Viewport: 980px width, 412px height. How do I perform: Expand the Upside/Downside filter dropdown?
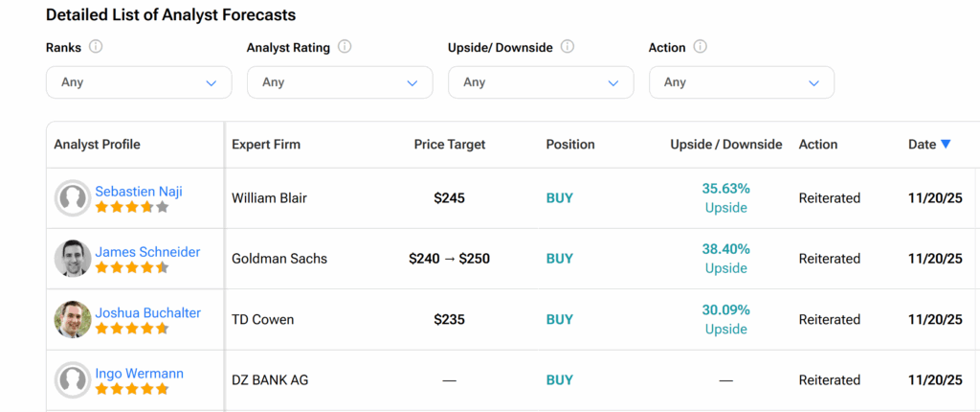pyautogui.click(x=541, y=82)
